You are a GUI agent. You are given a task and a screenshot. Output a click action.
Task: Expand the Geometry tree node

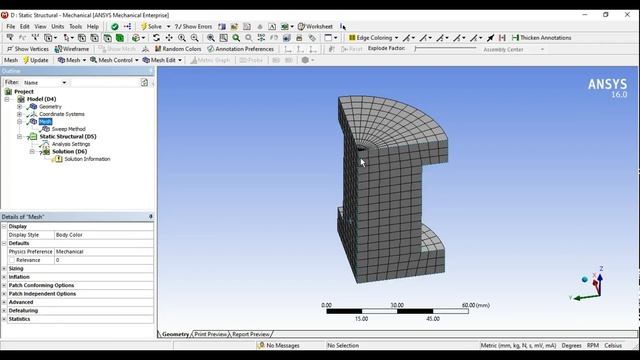pyautogui.click(x=19, y=107)
